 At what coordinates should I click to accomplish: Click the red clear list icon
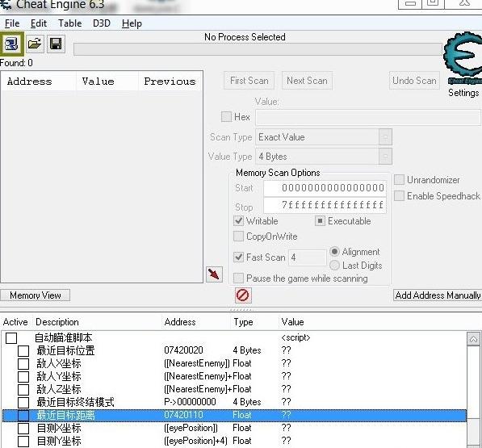[243, 295]
